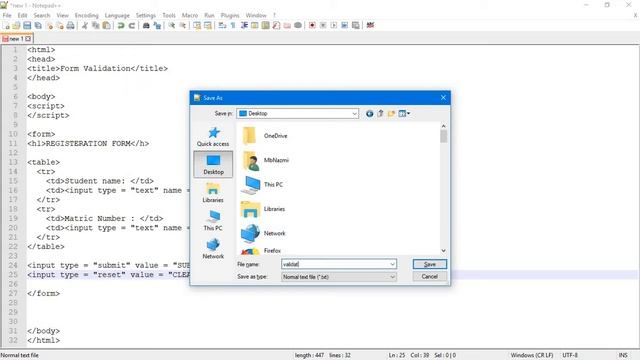Toggle the Word Wrap toolbar icon
The width and height of the screenshot is (640, 360).
pos(222,25)
